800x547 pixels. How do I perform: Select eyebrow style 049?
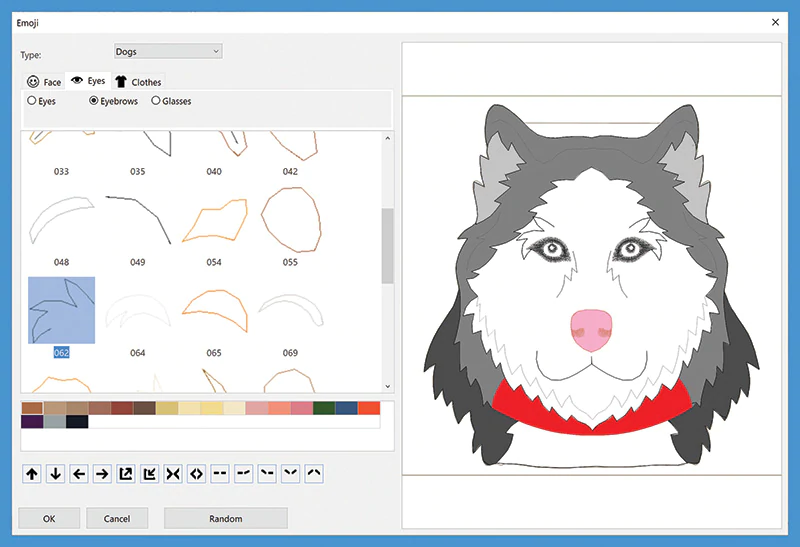(x=138, y=226)
